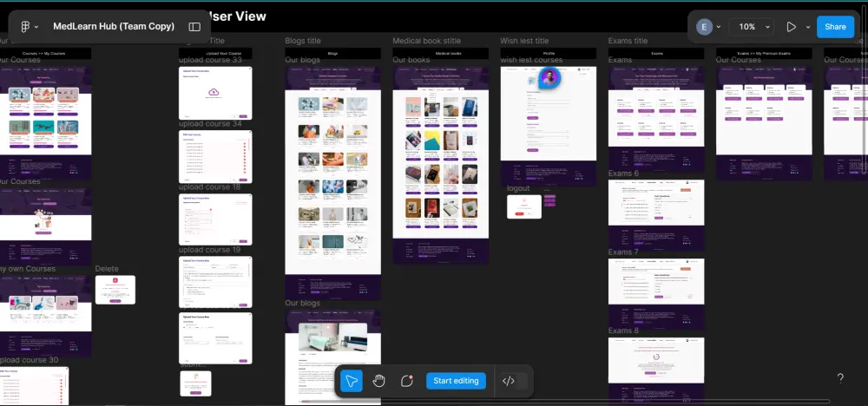The image size is (868, 406).
Task: Select the logout dialog frame
Action: [524, 206]
